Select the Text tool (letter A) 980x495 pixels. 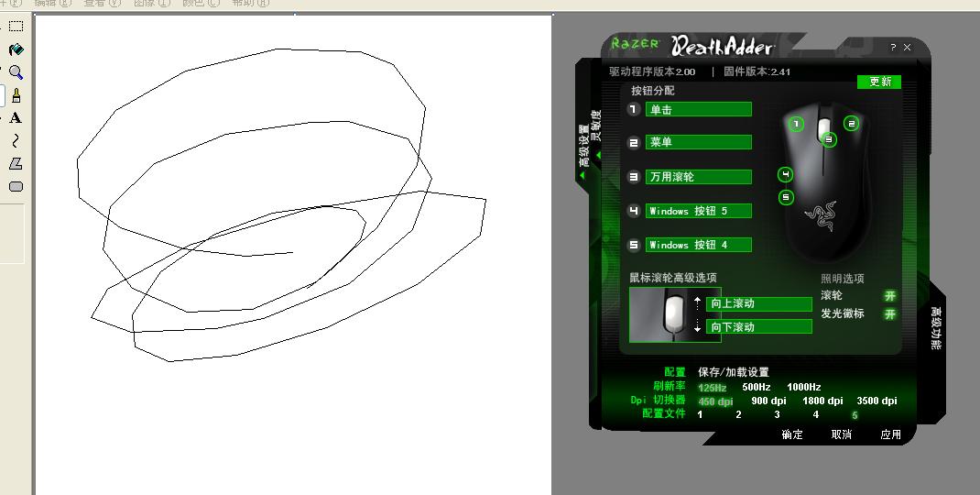[x=16, y=118]
